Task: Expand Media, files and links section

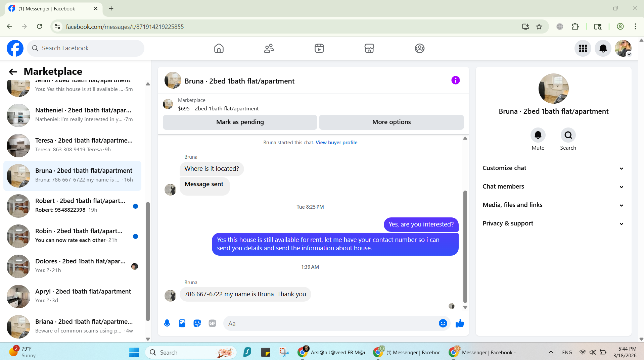Action: pos(553,205)
